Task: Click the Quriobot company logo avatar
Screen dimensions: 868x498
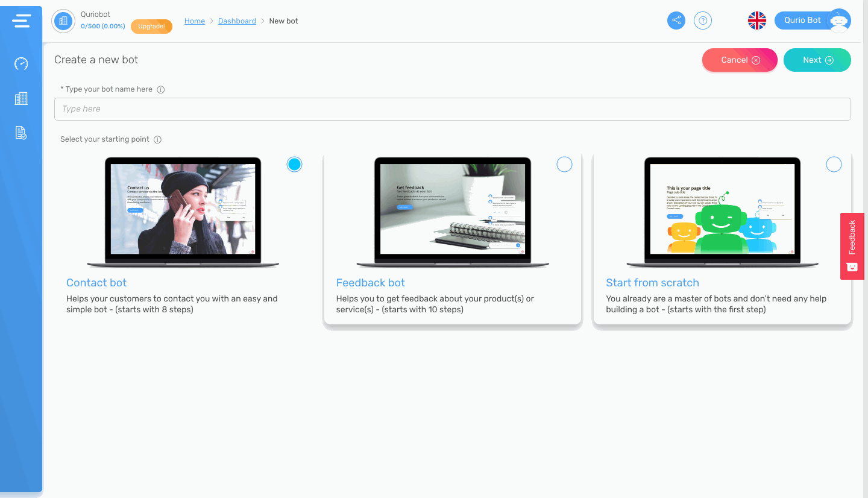Action: point(63,20)
